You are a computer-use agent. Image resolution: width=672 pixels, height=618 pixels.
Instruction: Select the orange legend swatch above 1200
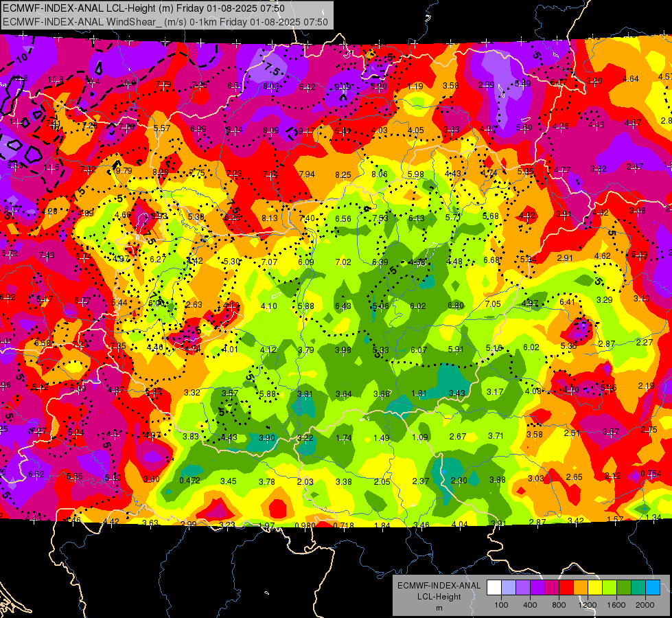(581, 587)
